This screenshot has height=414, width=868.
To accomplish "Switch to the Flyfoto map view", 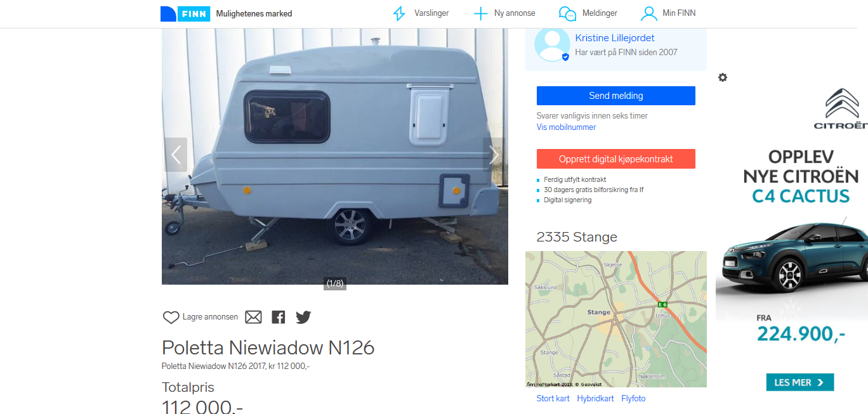I will (x=633, y=398).
